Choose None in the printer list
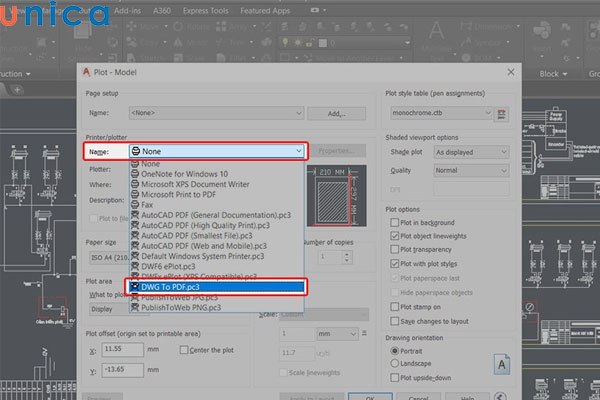Image resolution: width=600 pixels, height=400 pixels. coord(217,164)
